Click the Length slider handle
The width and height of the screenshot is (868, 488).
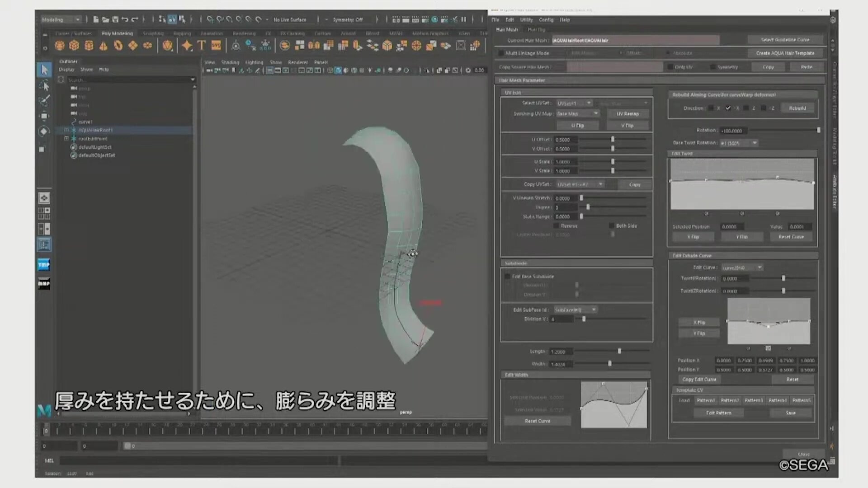click(x=619, y=351)
